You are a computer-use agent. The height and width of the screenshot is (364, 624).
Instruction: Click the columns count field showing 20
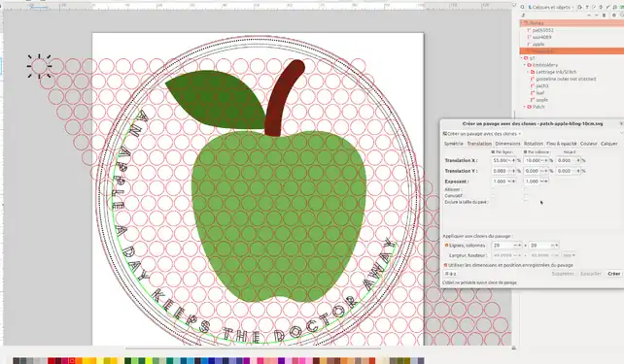click(538, 246)
